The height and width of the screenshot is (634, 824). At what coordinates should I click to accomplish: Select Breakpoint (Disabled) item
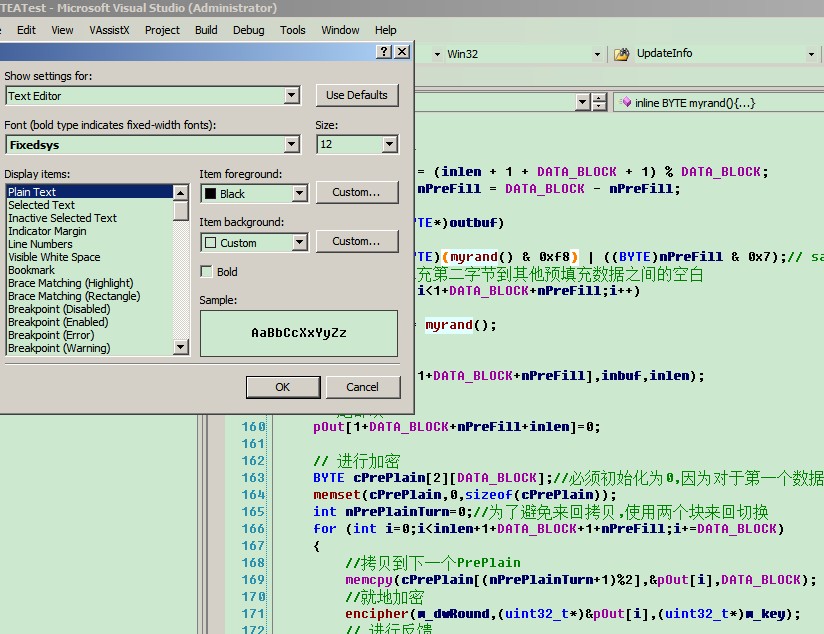click(89, 309)
